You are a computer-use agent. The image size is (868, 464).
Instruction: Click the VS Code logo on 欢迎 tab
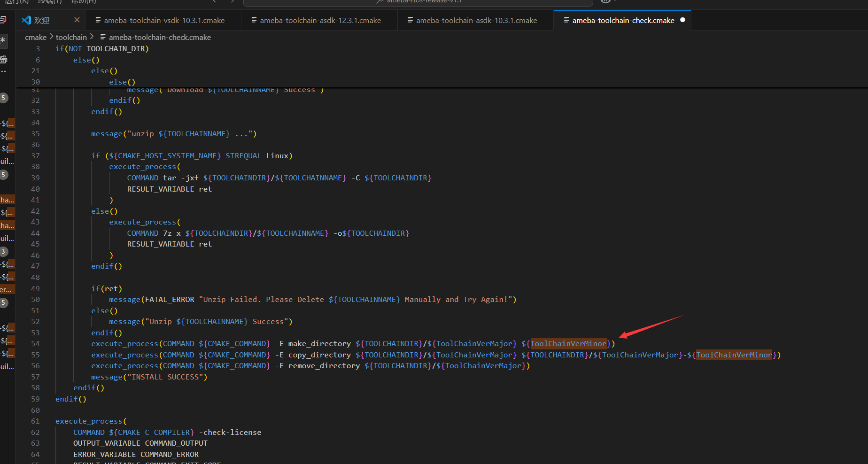[x=26, y=20]
